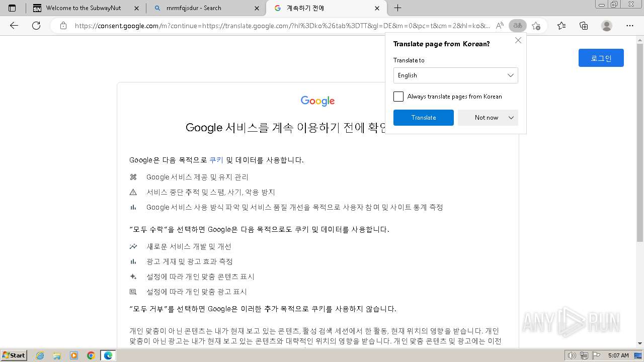The width and height of the screenshot is (644, 362).
Task: Select the 계속하기 전에 tab
Action: pos(326,8)
